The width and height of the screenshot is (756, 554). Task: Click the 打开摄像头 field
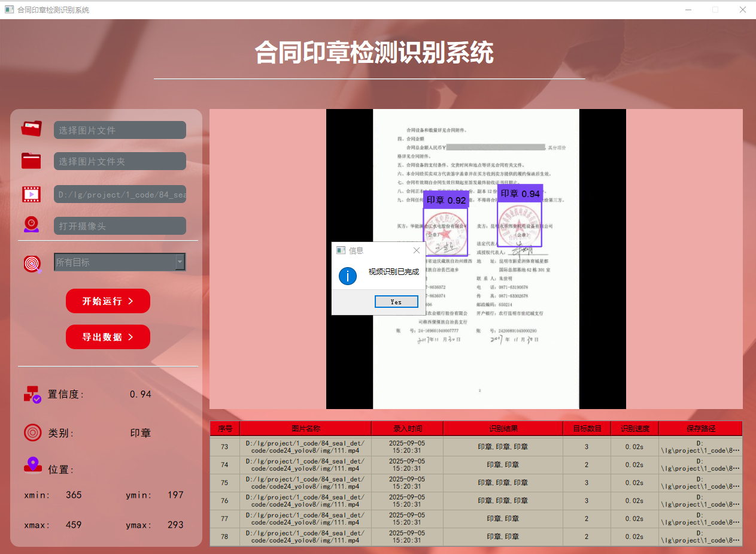pos(120,226)
